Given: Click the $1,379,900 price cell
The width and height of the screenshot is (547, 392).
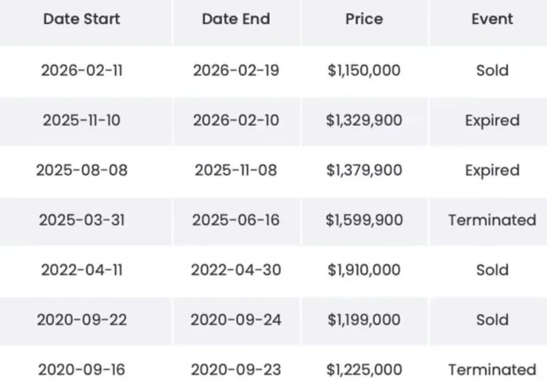Looking at the screenshot, I should (x=363, y=170).
